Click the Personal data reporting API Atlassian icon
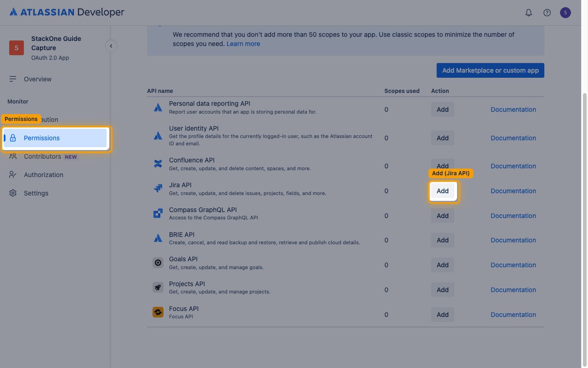The image size is (588, 368). [158, 108]
